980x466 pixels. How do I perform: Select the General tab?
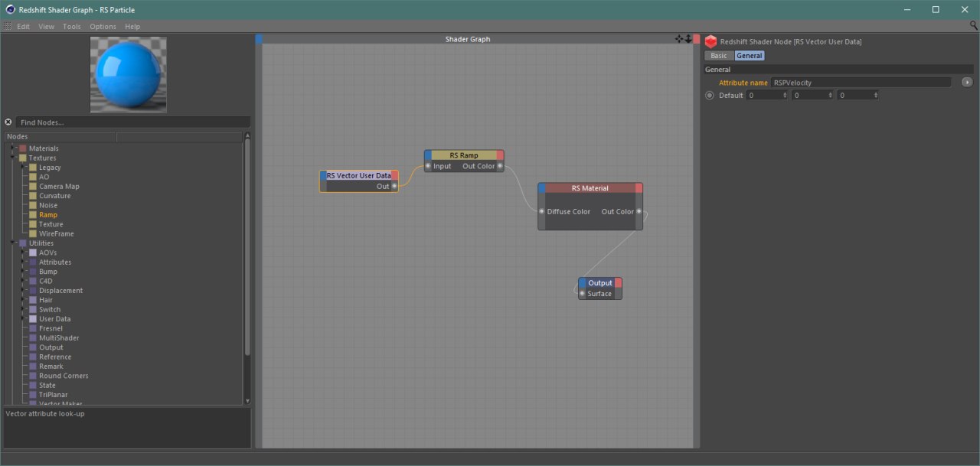[x=750, y=56]
